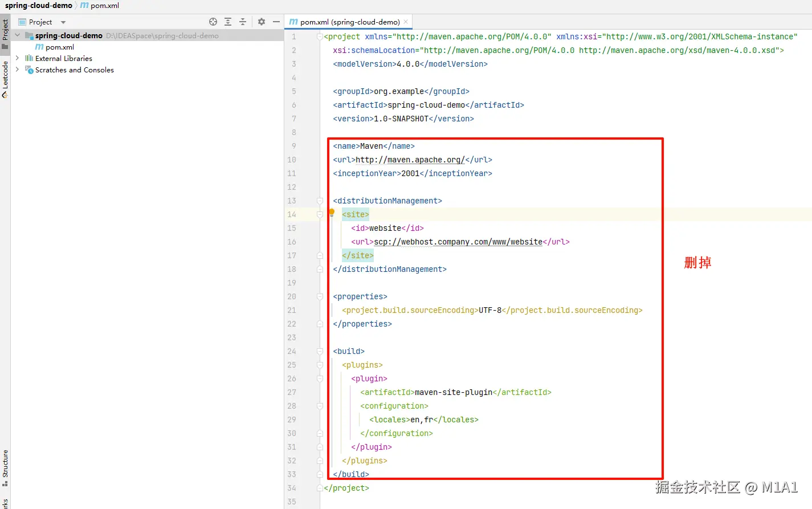Fold plugins block at line 25
This screenshot has width=812, height=509.
(320, 365)
